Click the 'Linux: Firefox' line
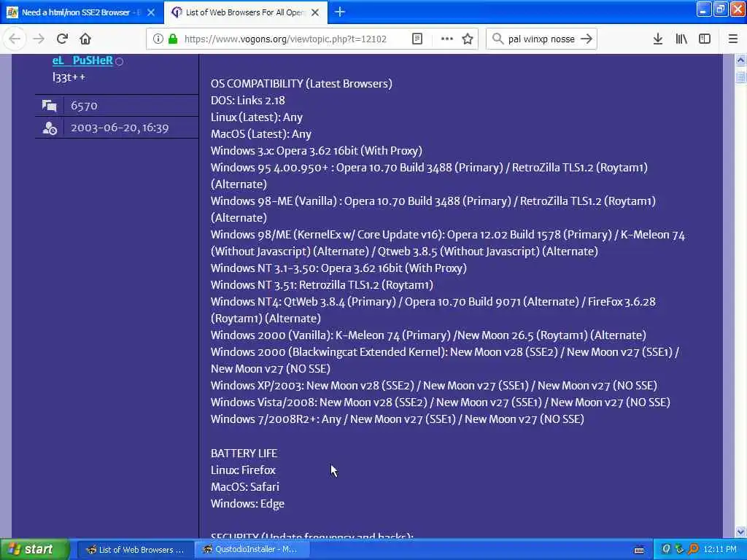This screenshot has width=747, height=560. coord(243,470)
